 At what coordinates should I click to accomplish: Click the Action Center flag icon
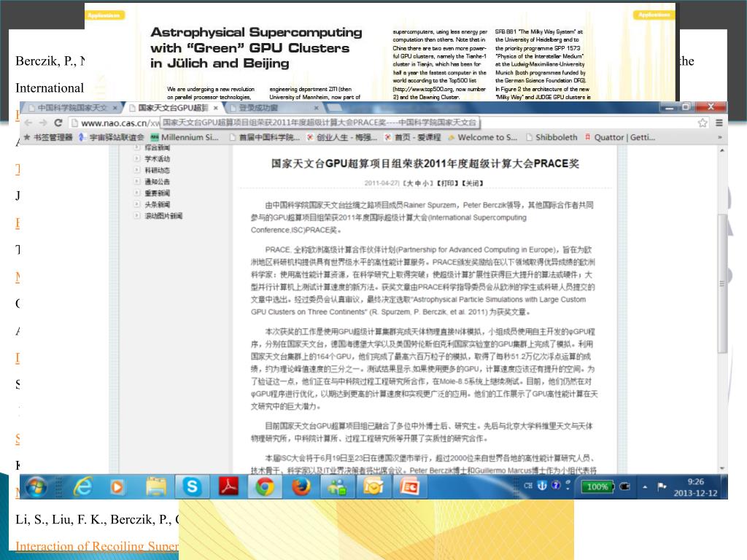tap(662, 486)
